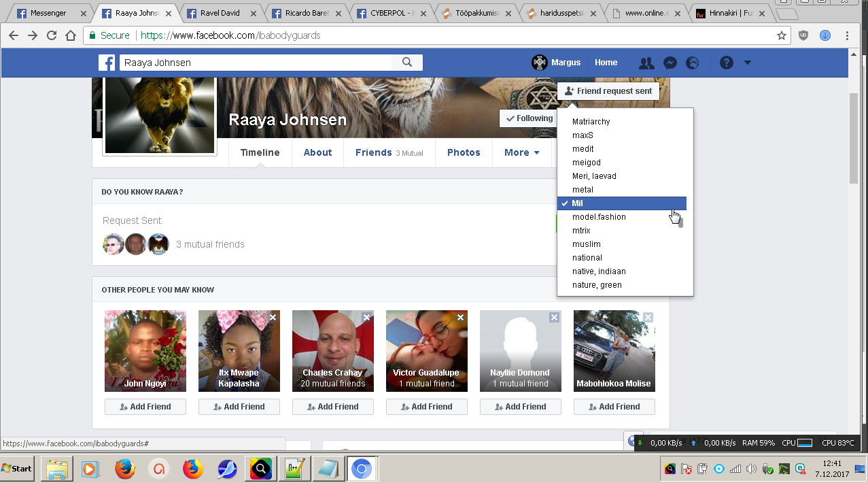Click the Facebook search field
The image size is (868, 483).
[x=256, y=63]
